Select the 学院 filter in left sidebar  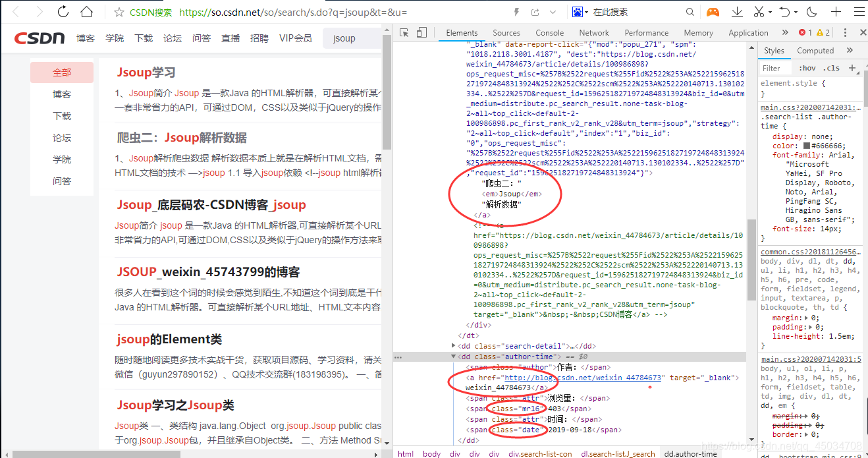coord(62,159)
